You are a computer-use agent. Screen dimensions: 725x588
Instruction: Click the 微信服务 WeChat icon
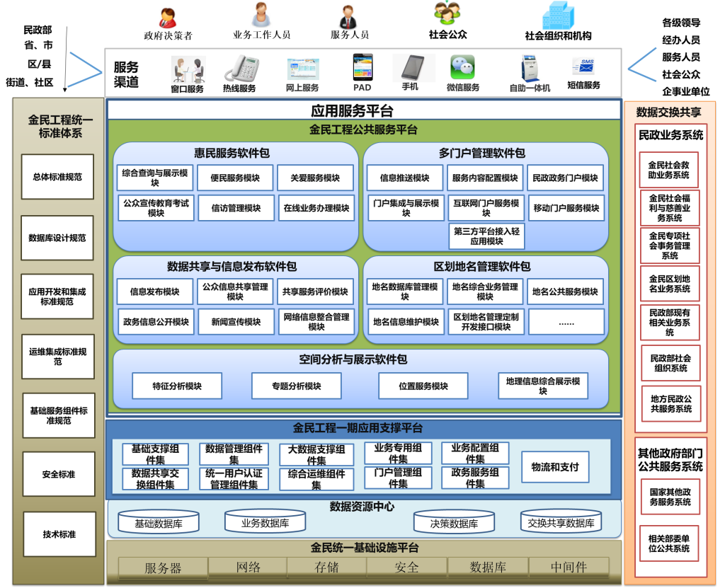(462, 69)
